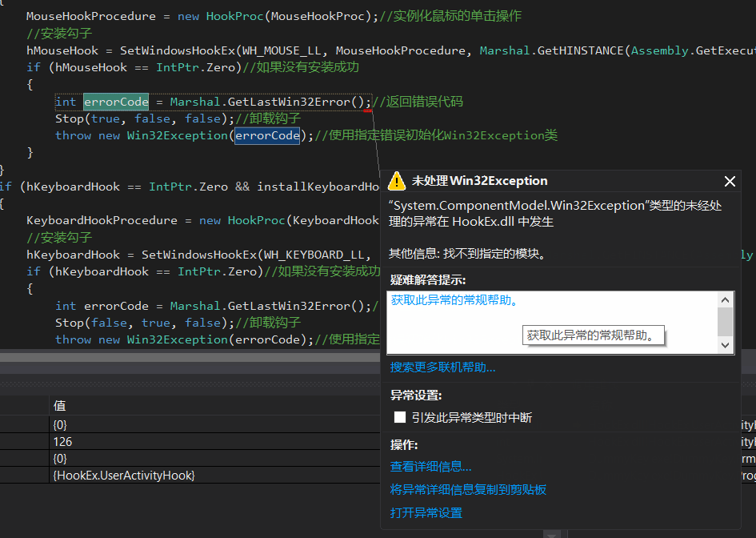Open 获取此异常的常规帮助 link

(x=454, y=300)
